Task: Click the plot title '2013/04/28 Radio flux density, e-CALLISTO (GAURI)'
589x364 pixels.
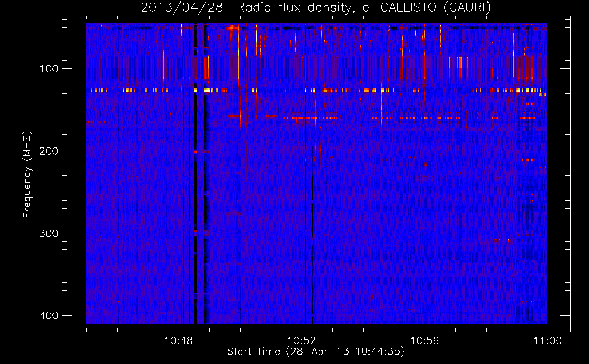Action: [x=316, y=7]
